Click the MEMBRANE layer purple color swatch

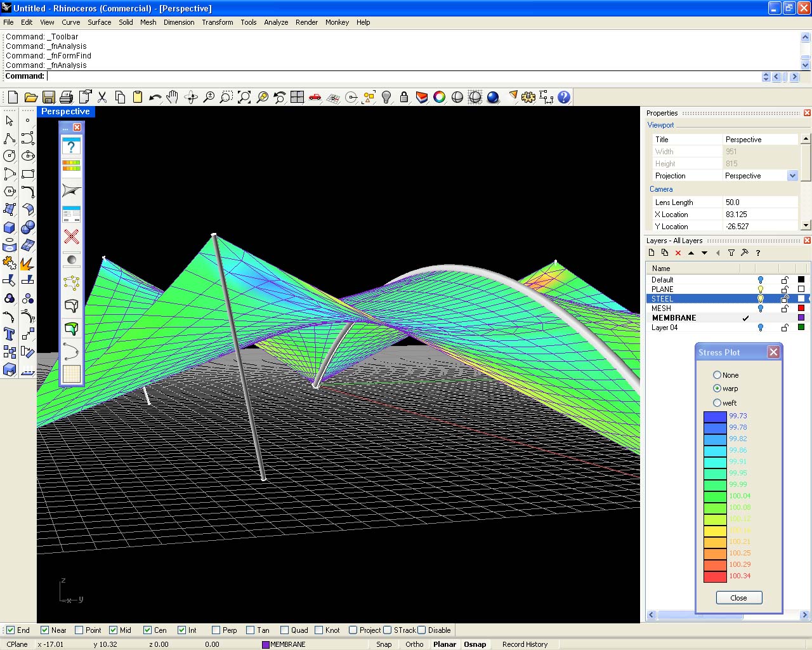tap(801, 318)
